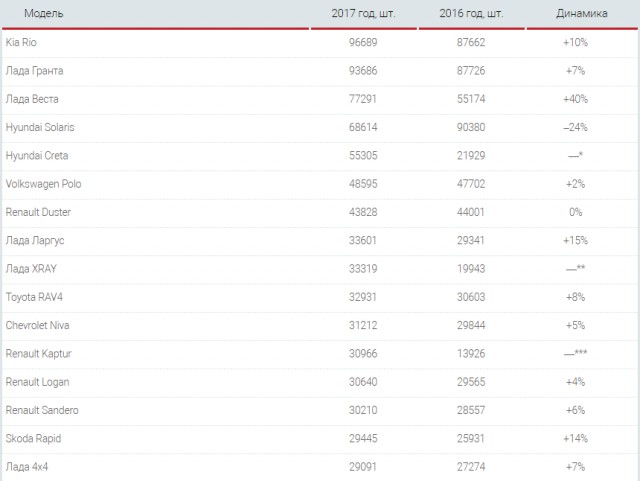This screenshot has width=640, height=481.
Task: Select the 'Skoda Rapid' model cell
Action: point(33,439)
